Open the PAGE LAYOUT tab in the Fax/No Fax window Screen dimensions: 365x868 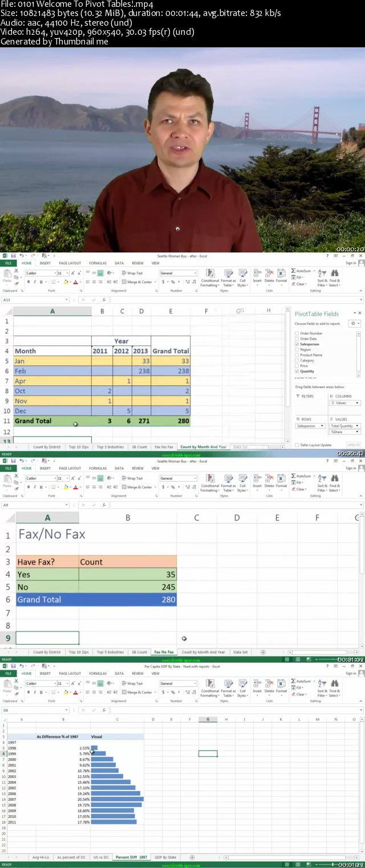point(70,468)
